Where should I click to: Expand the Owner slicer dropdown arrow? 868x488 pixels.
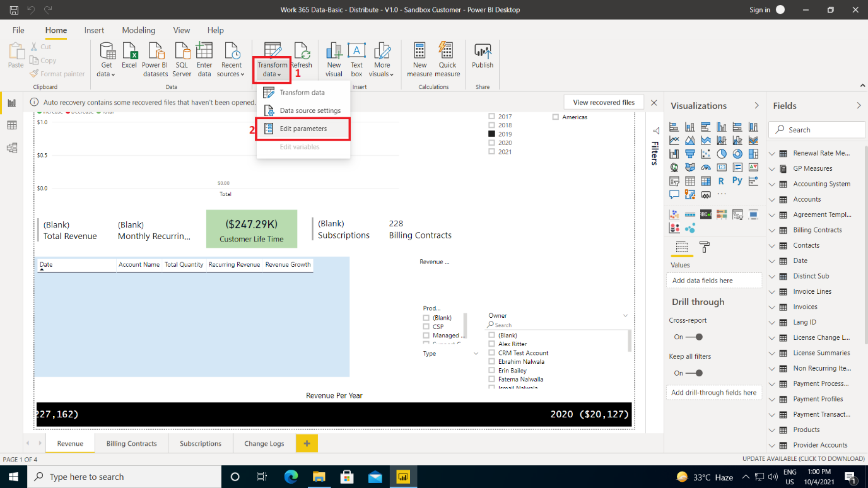pyautogui.click(x=625, y=316)
